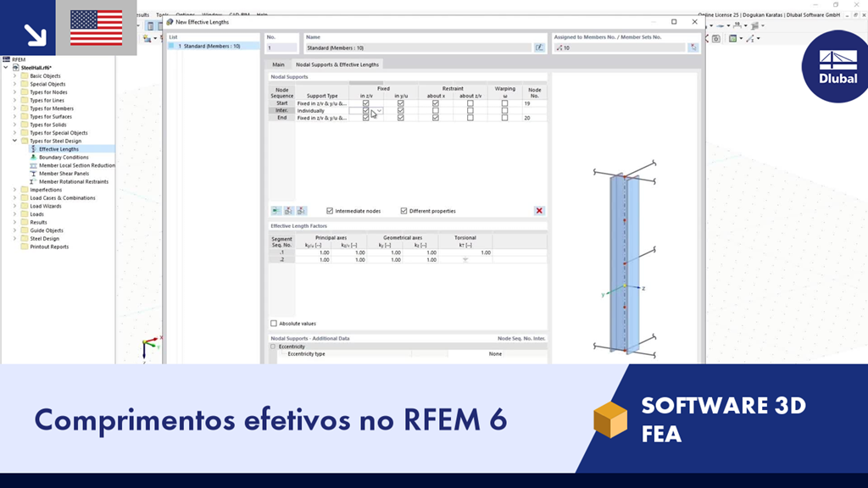Click the Effective Lengths tree icon
The image size is (868, 488).
33,149
